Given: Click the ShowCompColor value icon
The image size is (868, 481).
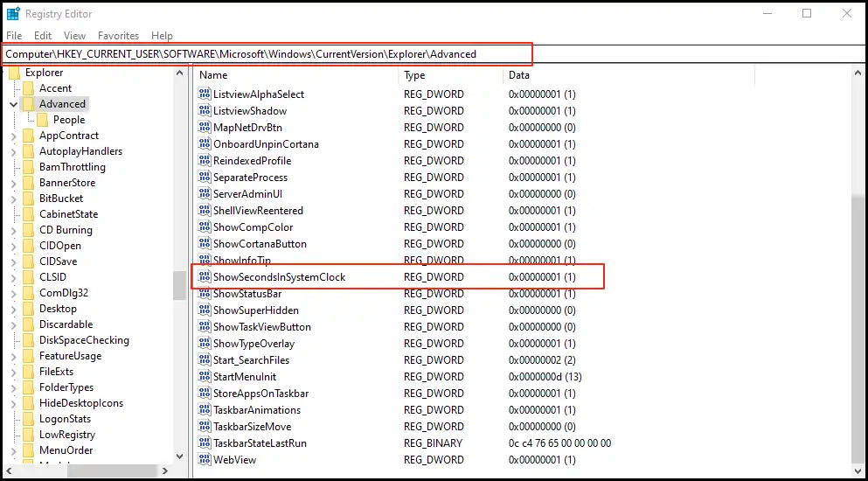Looking at the screenshot, I should coord(205,227).
